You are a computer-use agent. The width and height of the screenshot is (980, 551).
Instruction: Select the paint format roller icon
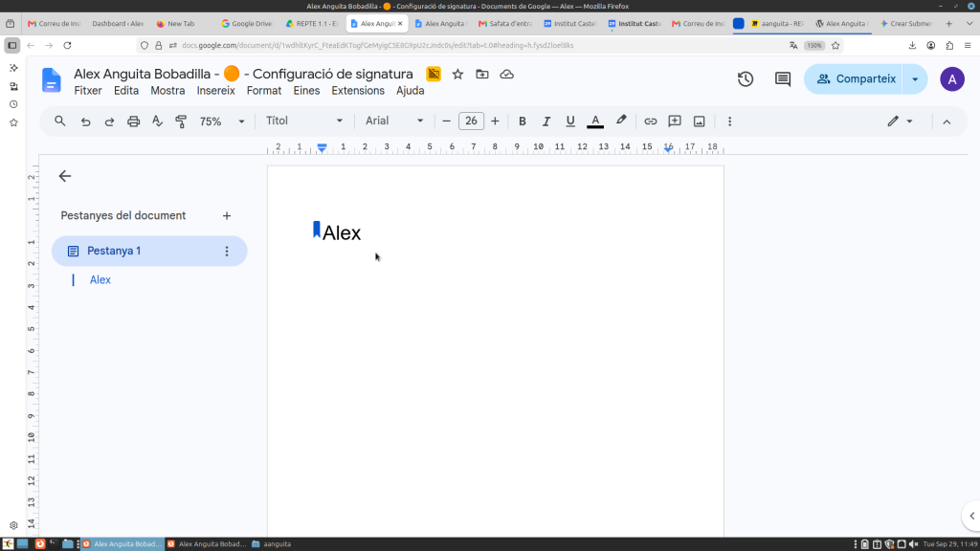181,121
